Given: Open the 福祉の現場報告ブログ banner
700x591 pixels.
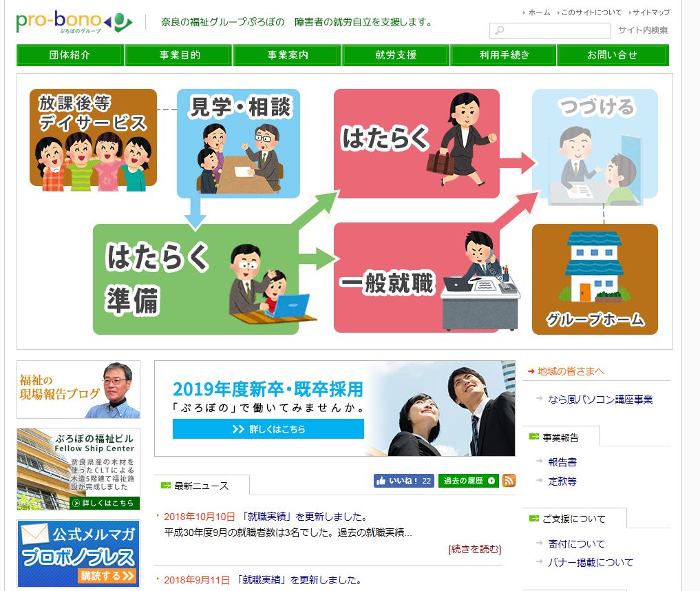Looking at the screenshot, I should [78, 390].
